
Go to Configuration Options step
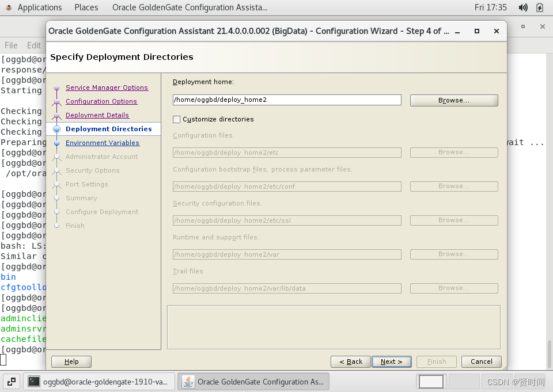(x=101, y=101)
